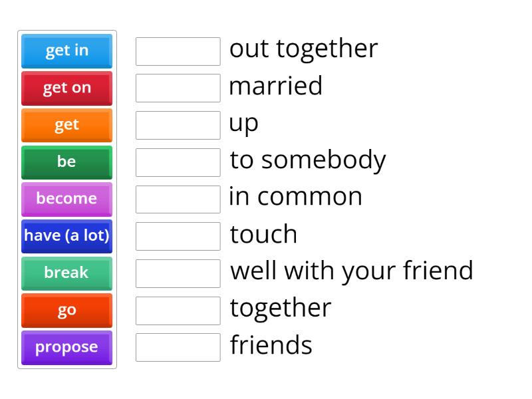Select the dark orange 'go' tile
Viewport: 532px width, 399px height.
point(66,311)
